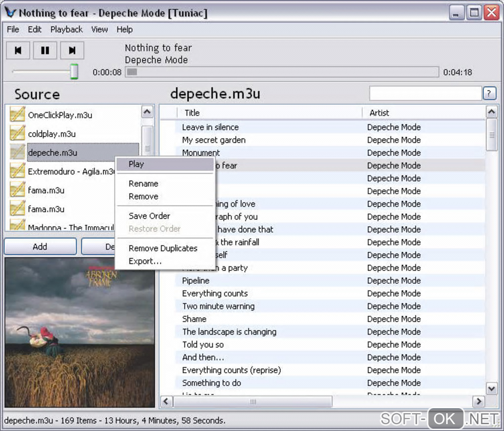Click the track list vertical scrollbar thumb

pyautogui.click(x=492, y=134)
